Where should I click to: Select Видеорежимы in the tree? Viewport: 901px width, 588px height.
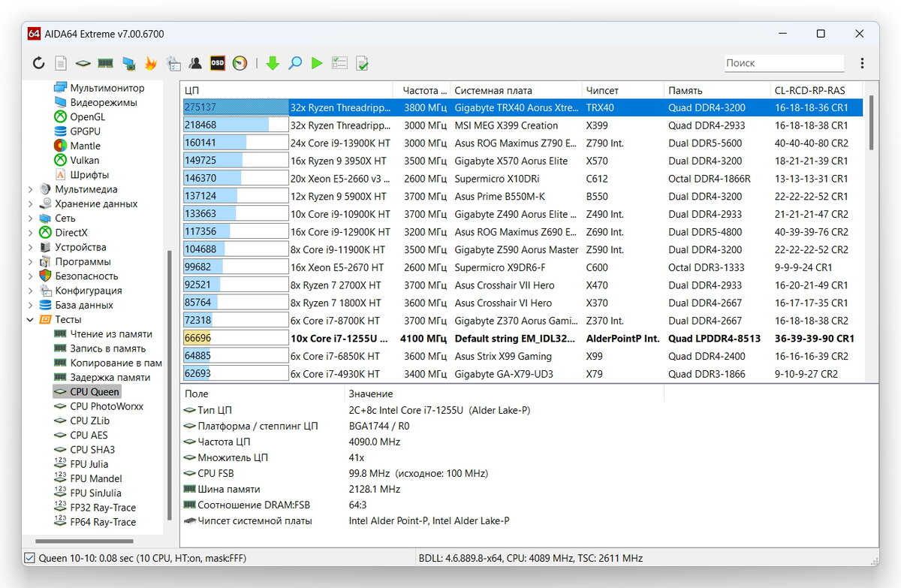pyautogui.click(x=104, y=102)
